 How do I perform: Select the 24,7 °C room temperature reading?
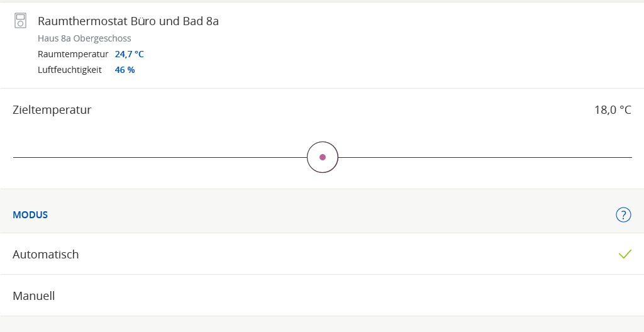click(129, 54)
